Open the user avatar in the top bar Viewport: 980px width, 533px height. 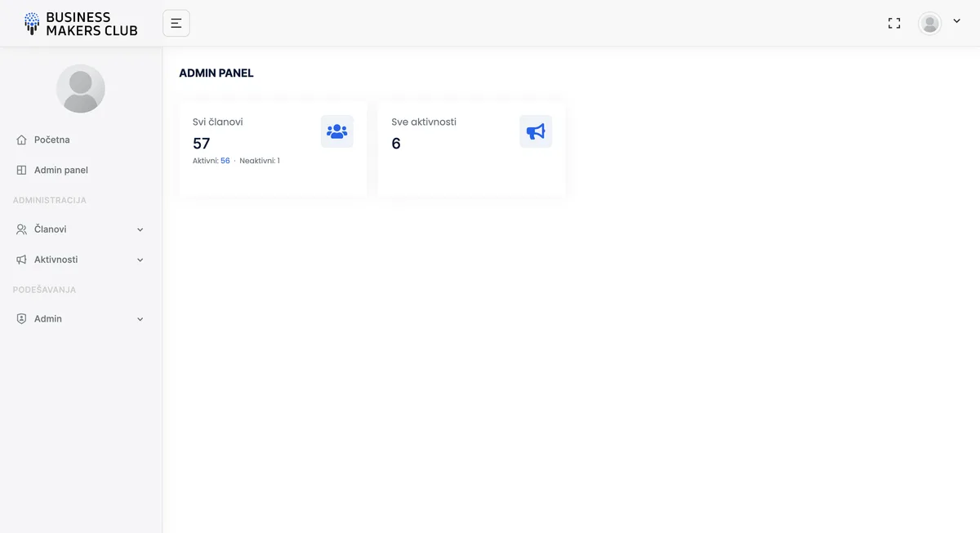pos(929,23)
